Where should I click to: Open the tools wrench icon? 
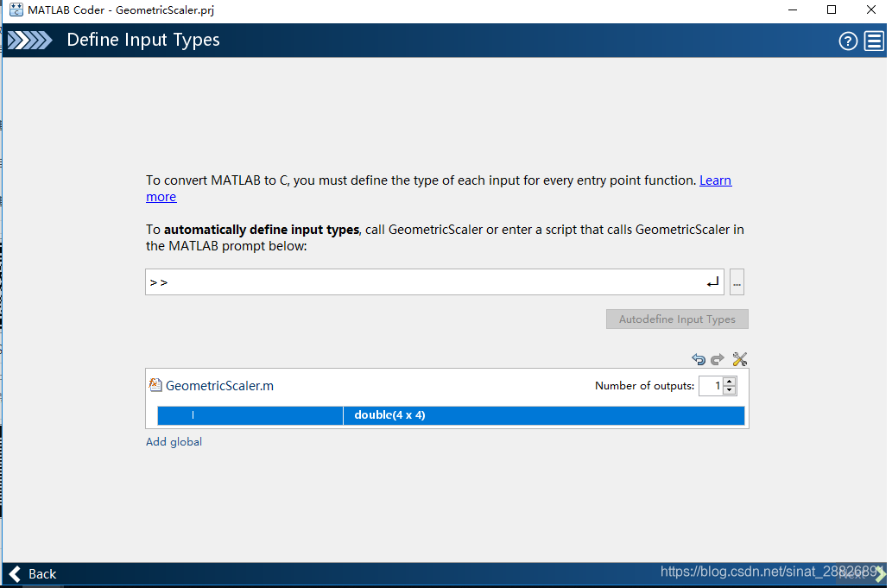click(x=739, y=359)
